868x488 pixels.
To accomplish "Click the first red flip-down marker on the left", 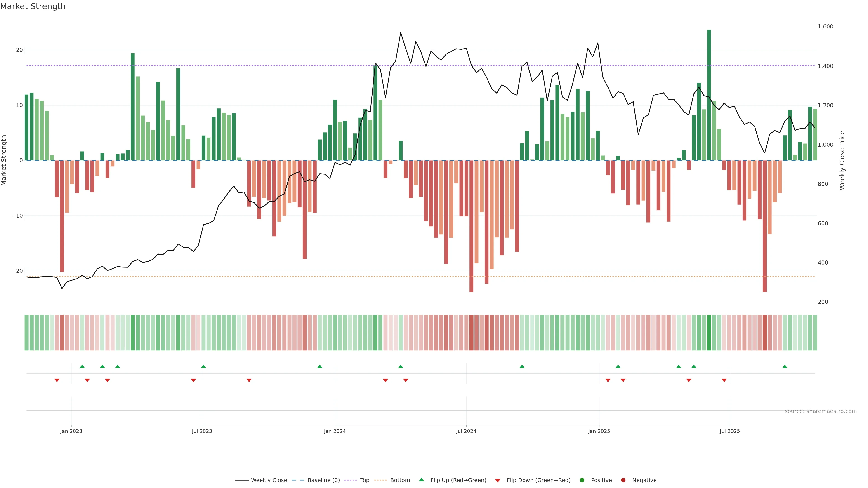I will (x=57, y=380).
